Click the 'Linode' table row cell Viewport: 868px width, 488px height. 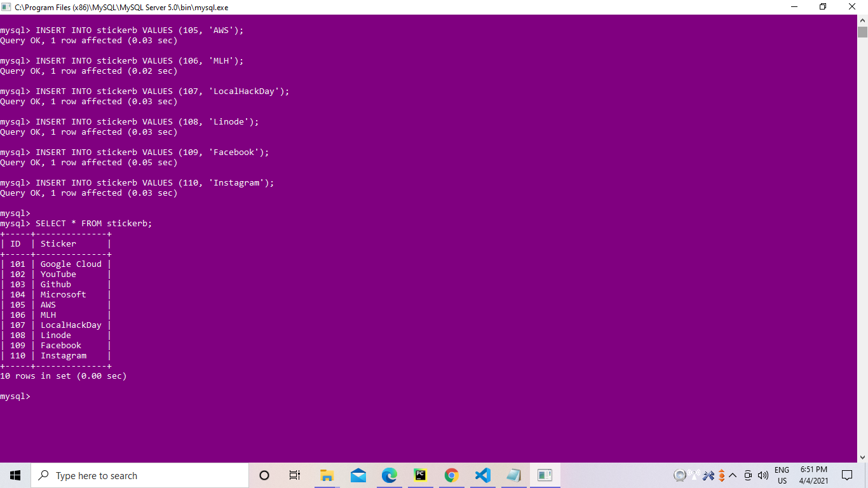click(x=56, y=335)
